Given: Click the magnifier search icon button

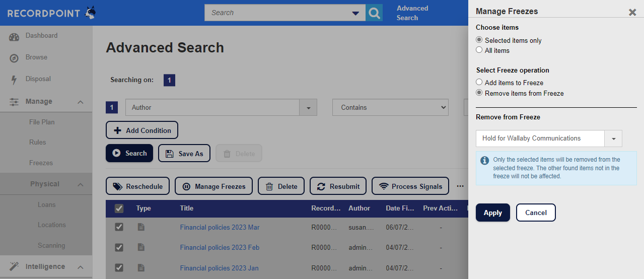Looking at the screenshot, I should (374, 13).
